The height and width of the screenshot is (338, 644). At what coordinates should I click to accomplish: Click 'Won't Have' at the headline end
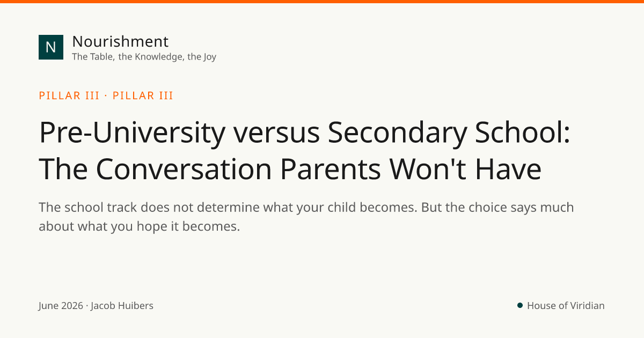point(465,169)
